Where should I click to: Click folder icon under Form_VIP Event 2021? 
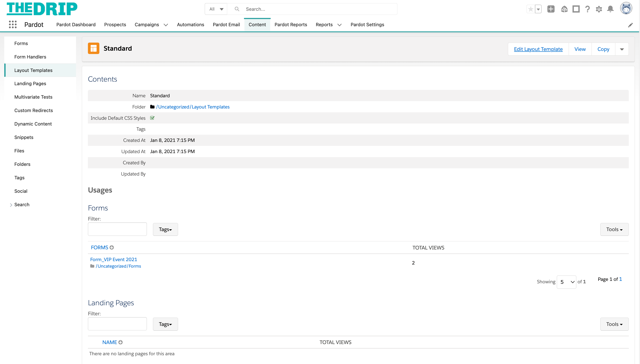pos(92,266)
